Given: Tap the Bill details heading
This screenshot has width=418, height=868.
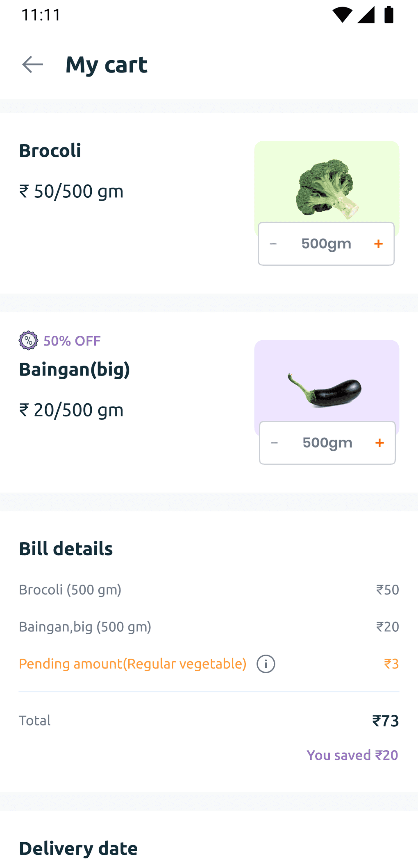Looking at the screenshot, I should pos(66,549).
